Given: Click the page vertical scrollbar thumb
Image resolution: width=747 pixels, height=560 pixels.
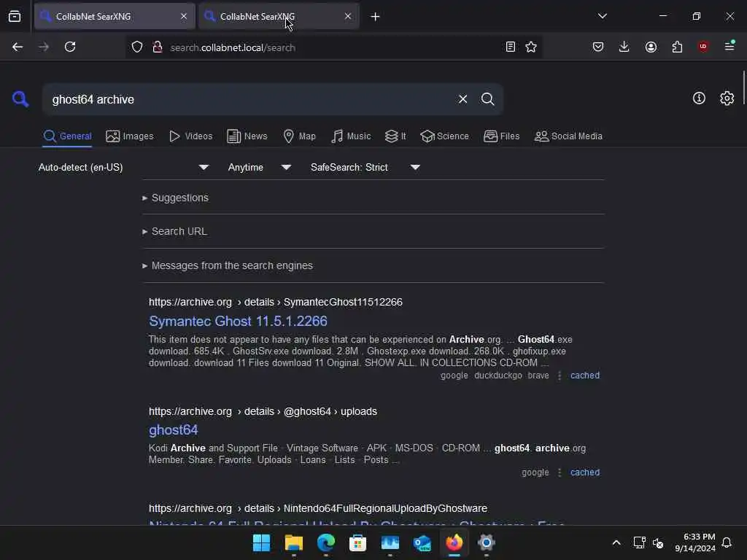Looking at the screenshot, I should 743,89.
